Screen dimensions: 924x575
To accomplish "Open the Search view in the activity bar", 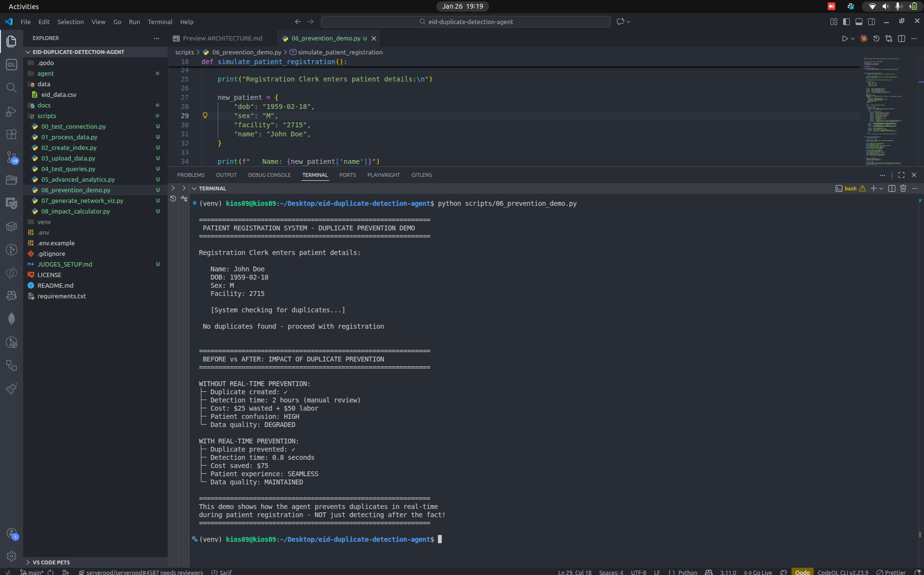I will [12, 88].
